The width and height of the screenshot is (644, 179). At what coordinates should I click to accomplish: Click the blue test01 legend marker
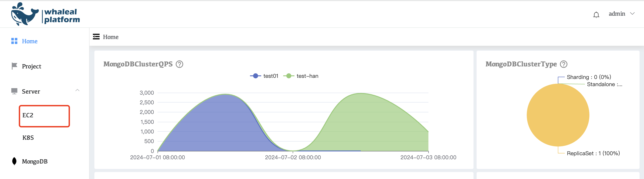[x=256, y=76]
